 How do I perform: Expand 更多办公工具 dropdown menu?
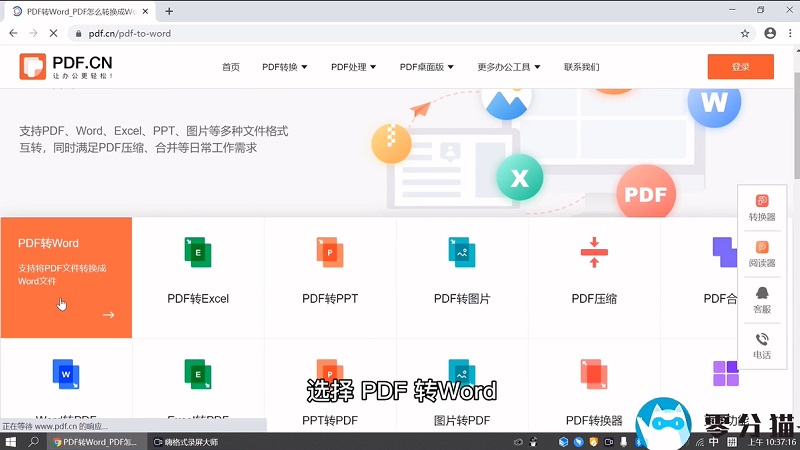(509, 67)
